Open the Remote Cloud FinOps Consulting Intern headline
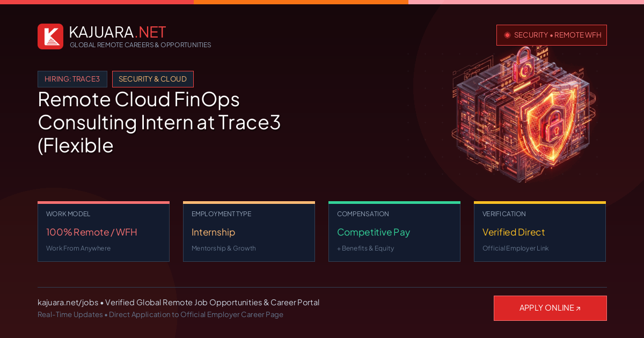 (x=159, y=122)
